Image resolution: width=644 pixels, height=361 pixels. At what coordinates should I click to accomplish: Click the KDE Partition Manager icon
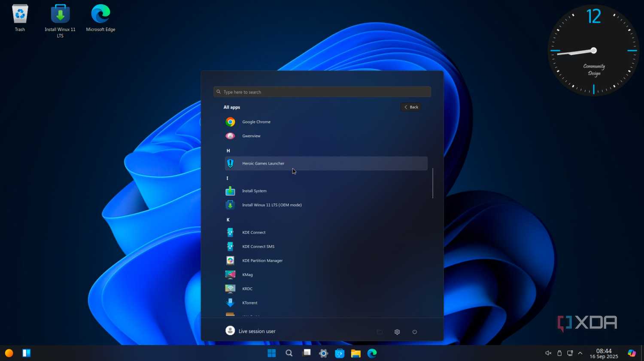coord(230,261)
